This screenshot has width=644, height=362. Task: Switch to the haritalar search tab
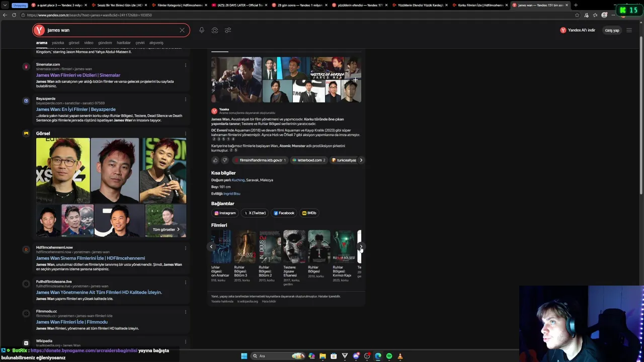124,43
